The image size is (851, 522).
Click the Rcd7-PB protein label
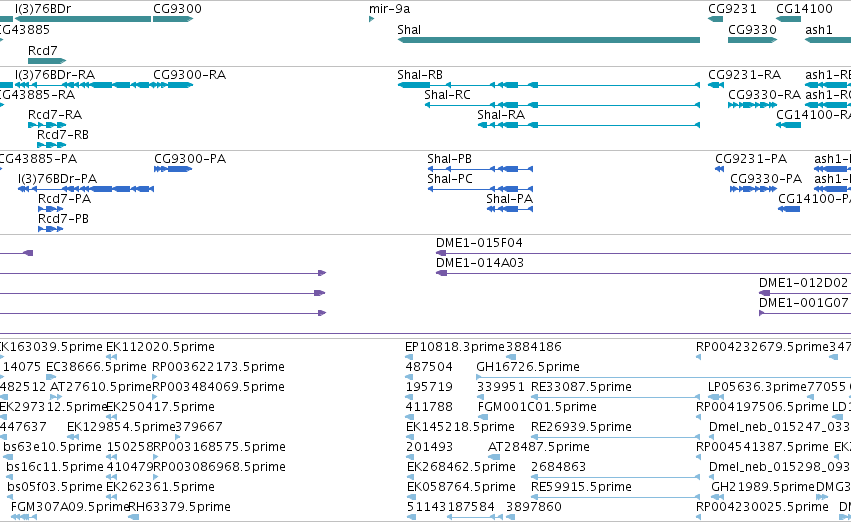[x=63, y=219]
